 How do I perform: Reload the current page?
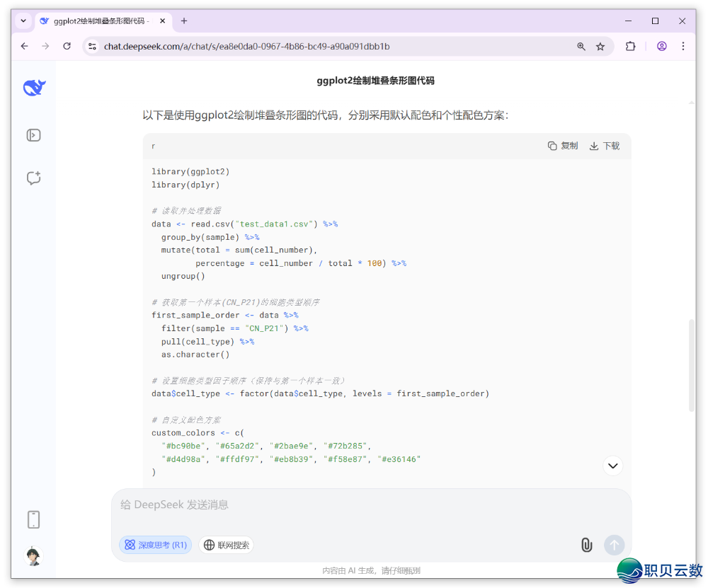point(67,46)
